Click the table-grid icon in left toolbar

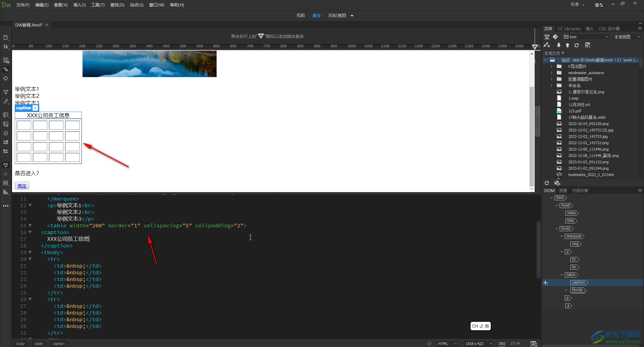pyautogui.click(x=6, y=192)
